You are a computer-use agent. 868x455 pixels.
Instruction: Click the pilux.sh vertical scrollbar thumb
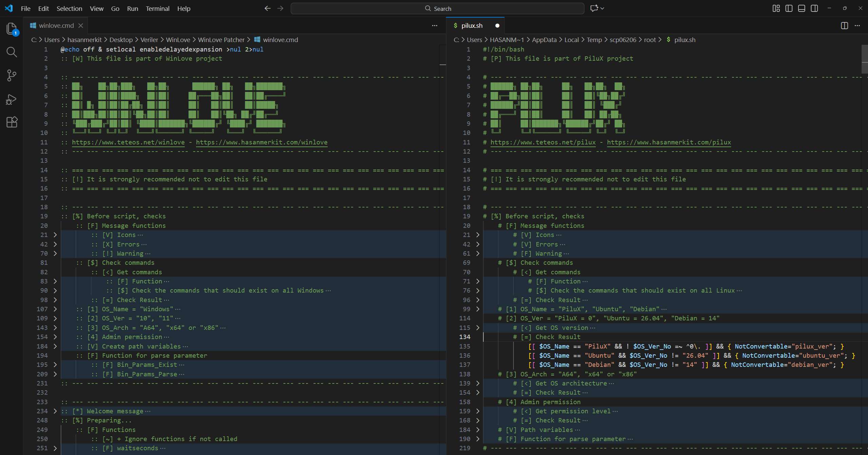pyautogui.click(x=865, y=59)
